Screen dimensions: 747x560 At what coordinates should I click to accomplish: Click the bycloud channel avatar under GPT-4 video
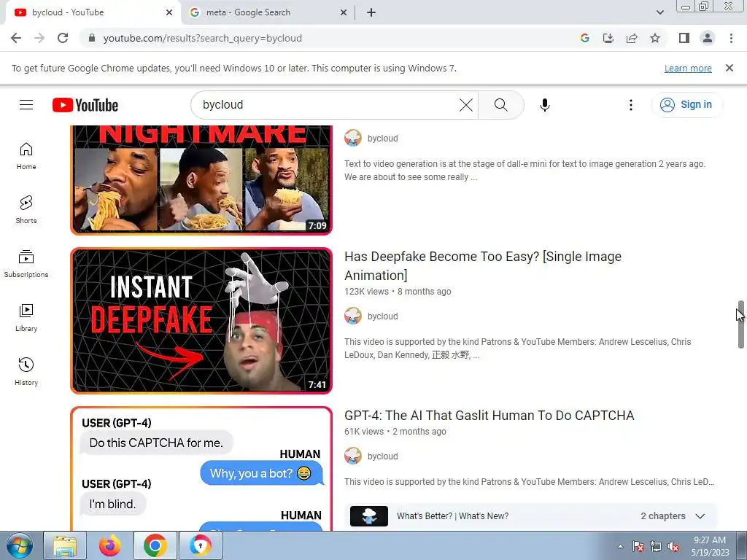pos(353,456)
